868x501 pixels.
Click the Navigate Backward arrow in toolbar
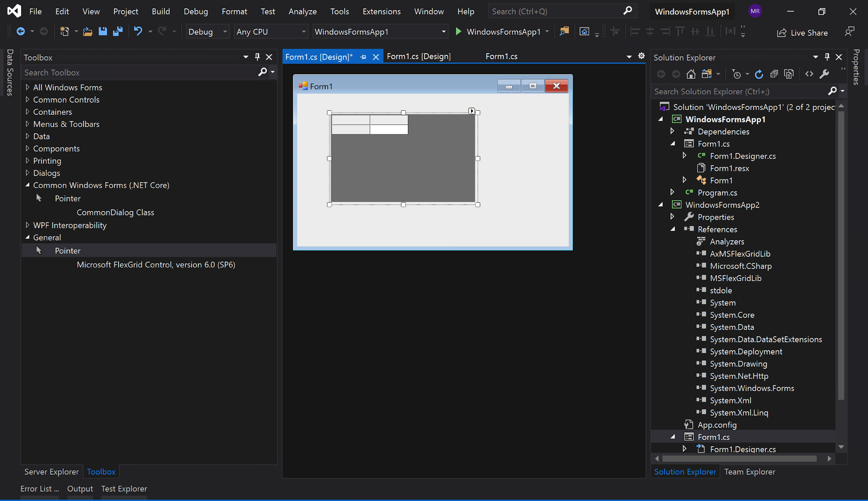pyautogui.click(x=20, y=32)
